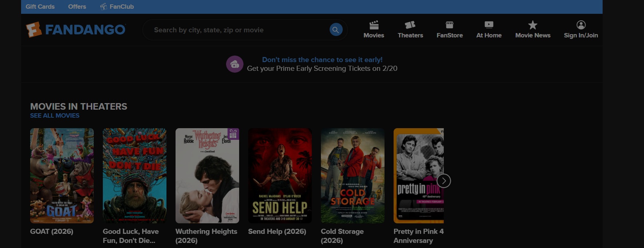Open the Send Help movie poster

[x=280, y=175]
